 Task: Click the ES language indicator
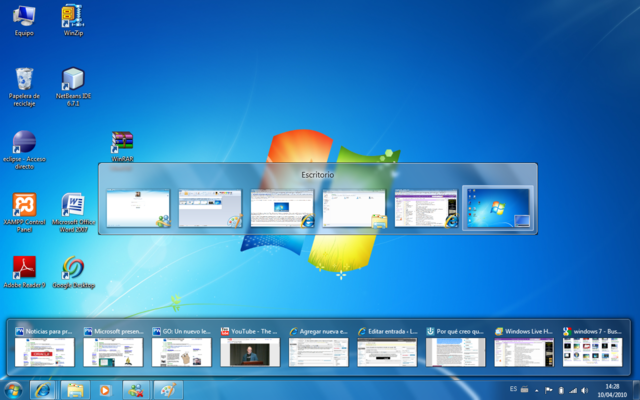pyautogui.click(x=513, y=389)
